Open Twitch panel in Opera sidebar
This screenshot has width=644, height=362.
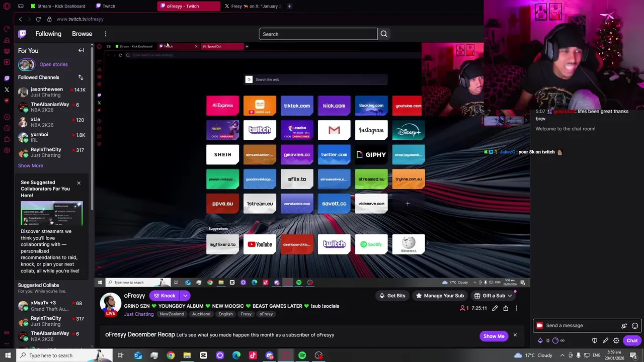click(x=7, y=78)
